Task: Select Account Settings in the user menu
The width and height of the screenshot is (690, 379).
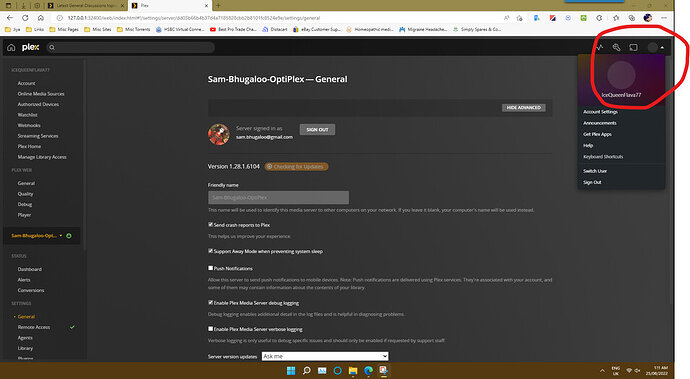Action: (x=600, y=112)
